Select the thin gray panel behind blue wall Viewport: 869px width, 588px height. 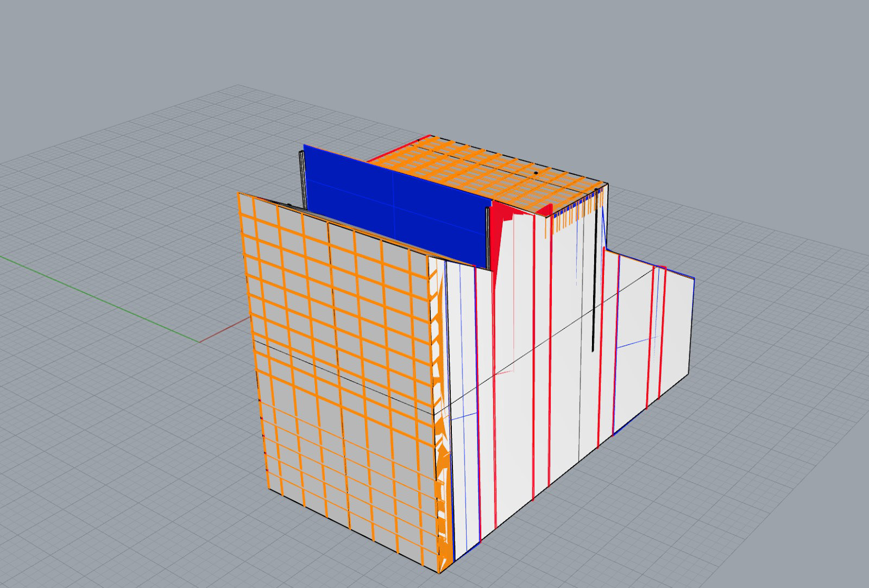pyautogui.click(x=301, y=179)
